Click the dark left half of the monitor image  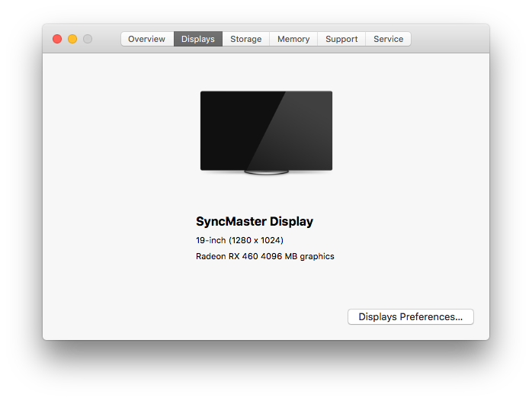(x=231, y=130)
